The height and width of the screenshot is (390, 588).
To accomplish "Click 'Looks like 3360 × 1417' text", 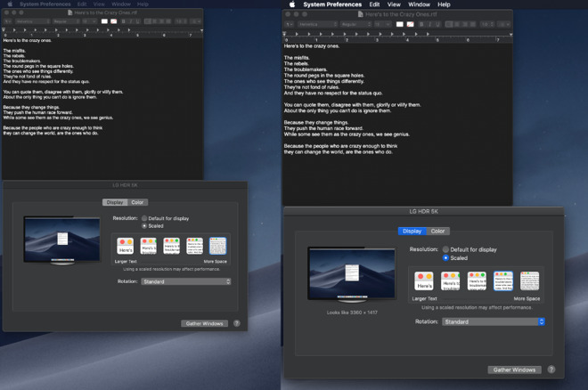I will (x=352, y=313).
